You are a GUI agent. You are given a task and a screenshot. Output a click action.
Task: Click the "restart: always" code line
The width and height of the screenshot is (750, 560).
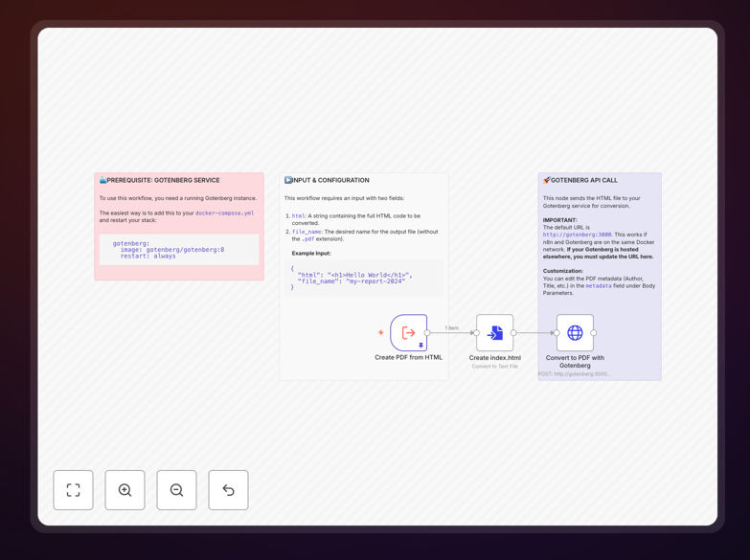[148, 257]
